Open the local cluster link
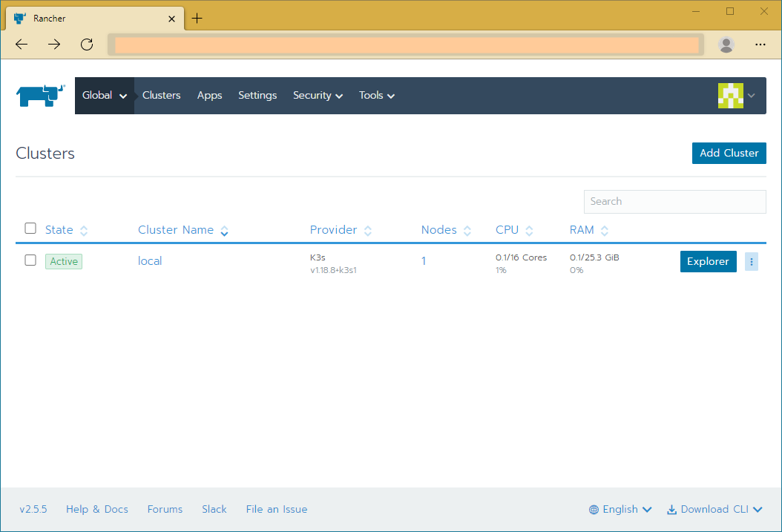 150,260
